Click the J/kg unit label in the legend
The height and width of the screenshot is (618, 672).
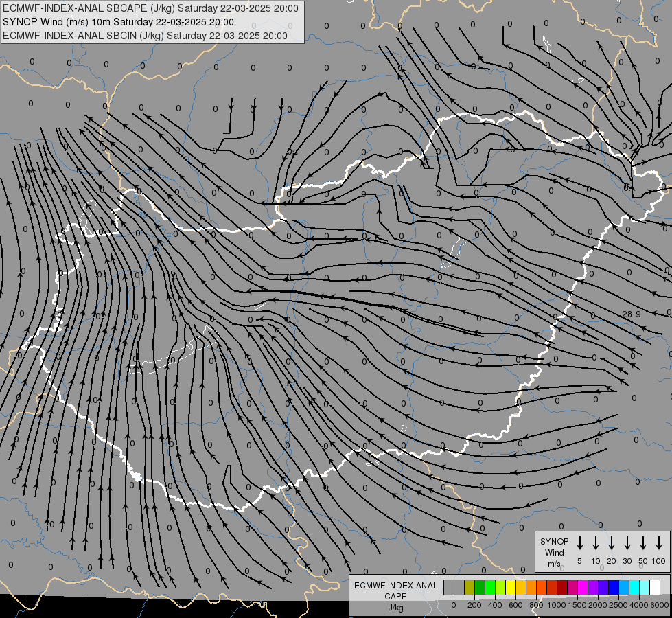pyautogui.click(x=395, y=608)
